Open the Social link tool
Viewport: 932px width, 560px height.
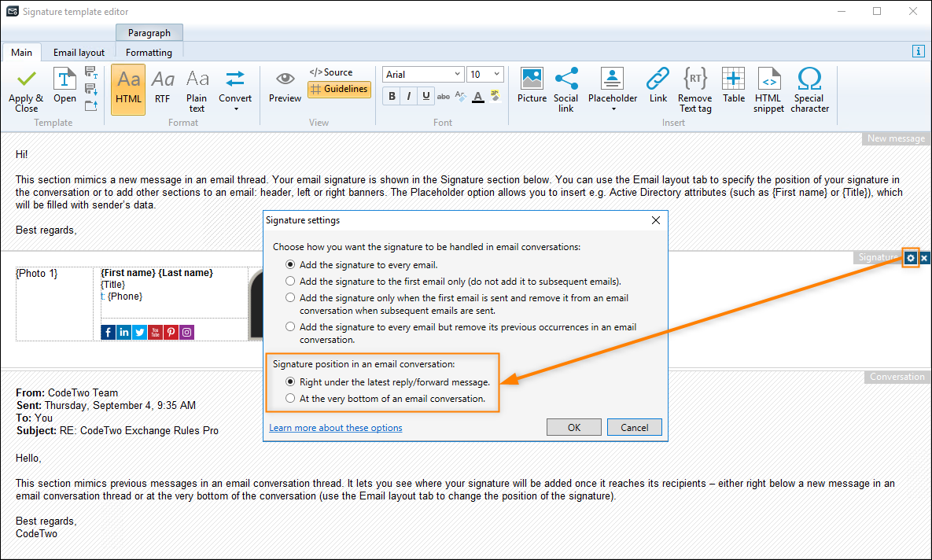click(566, 88)
